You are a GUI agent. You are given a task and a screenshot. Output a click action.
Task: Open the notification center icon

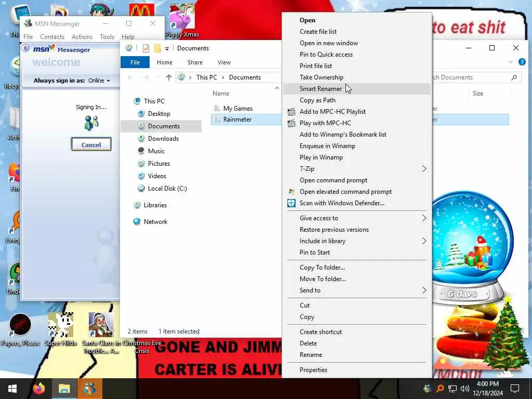(515, 389)
